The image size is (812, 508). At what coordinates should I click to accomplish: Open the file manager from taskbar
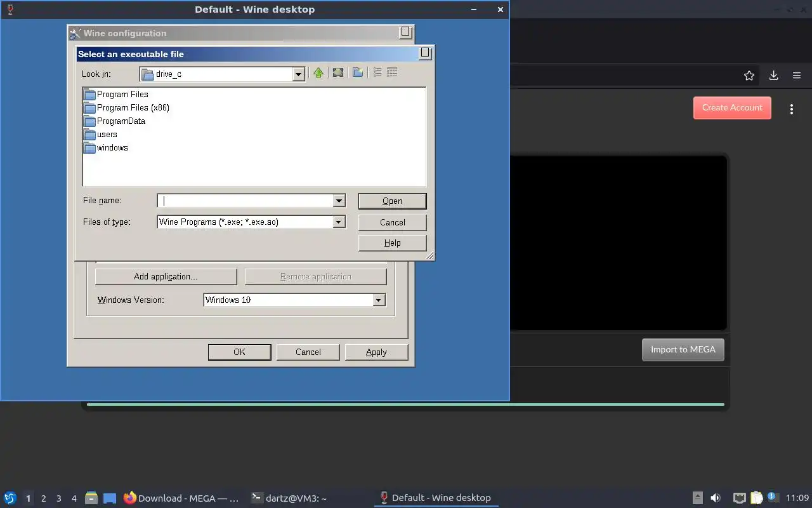point(91,498)
